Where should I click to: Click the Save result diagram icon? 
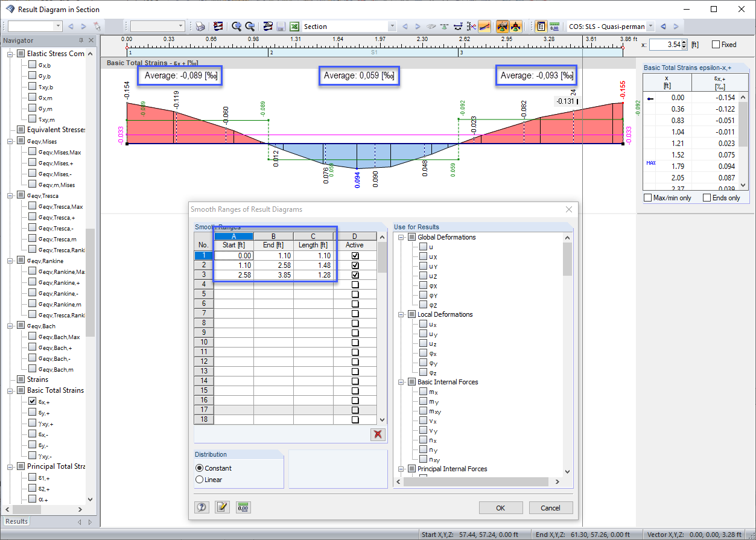click(x=281, y=27)
